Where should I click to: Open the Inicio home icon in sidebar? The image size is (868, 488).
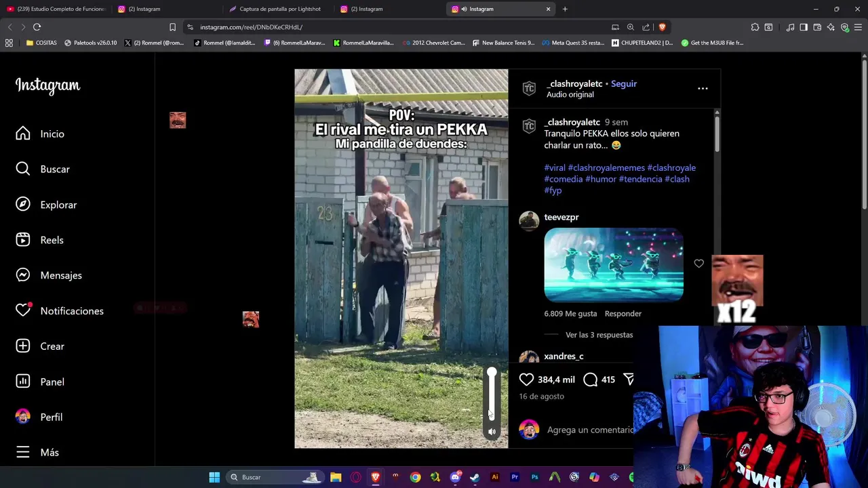click(23, 134)
